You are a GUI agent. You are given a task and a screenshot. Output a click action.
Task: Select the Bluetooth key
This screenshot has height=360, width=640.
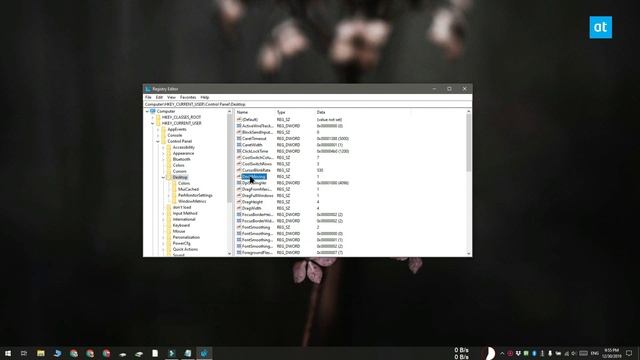click(182, 159)
